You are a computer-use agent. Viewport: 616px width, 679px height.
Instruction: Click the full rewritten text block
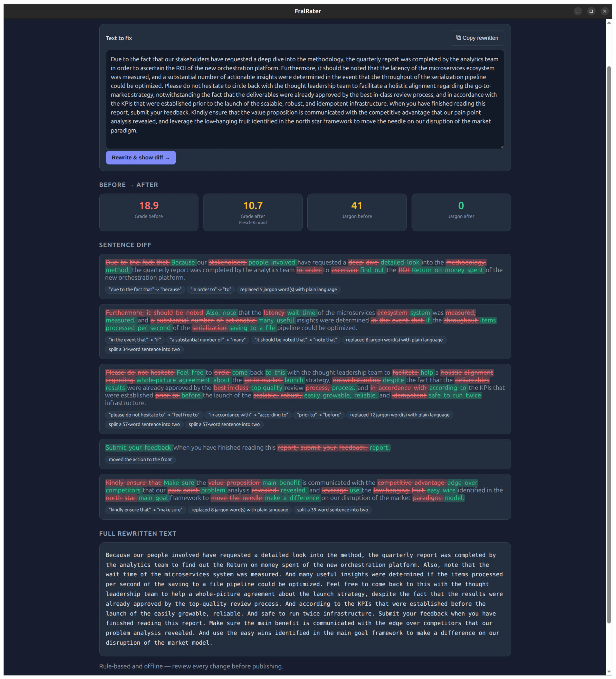[x=305, y=599]
